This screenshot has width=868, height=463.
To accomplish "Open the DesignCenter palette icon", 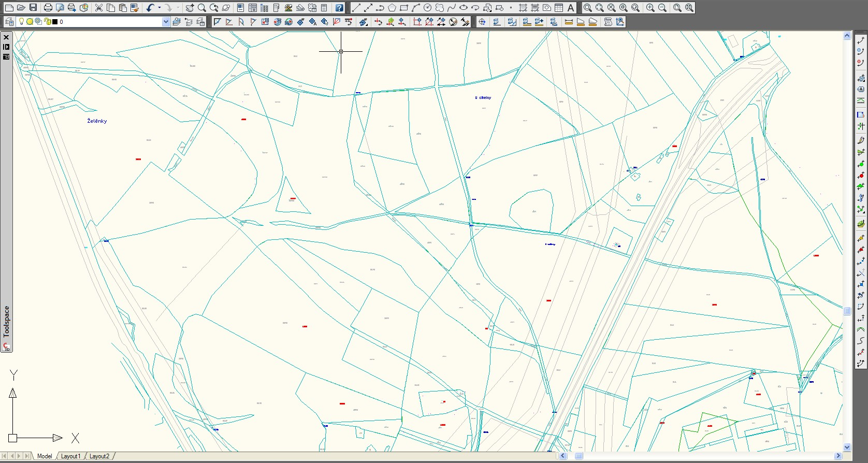I will (253, 8).
